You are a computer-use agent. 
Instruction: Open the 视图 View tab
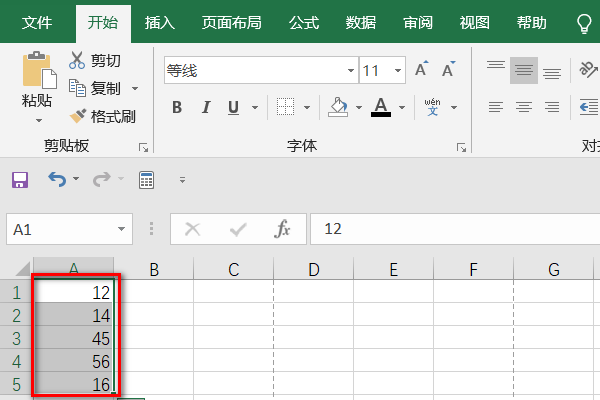click(474, 23)
